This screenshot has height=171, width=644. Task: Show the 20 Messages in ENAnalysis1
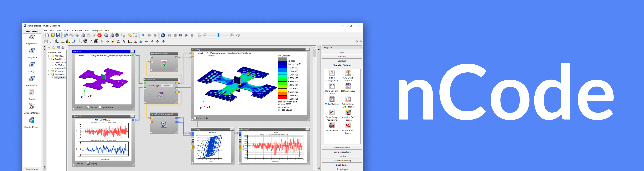click(167, 85)
